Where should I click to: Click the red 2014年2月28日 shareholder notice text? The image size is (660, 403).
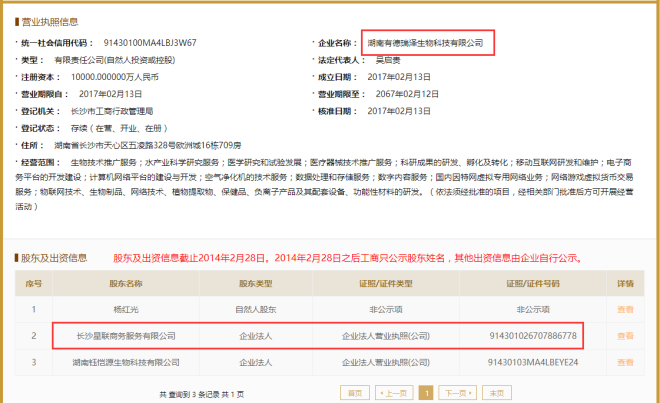(348, 258)
